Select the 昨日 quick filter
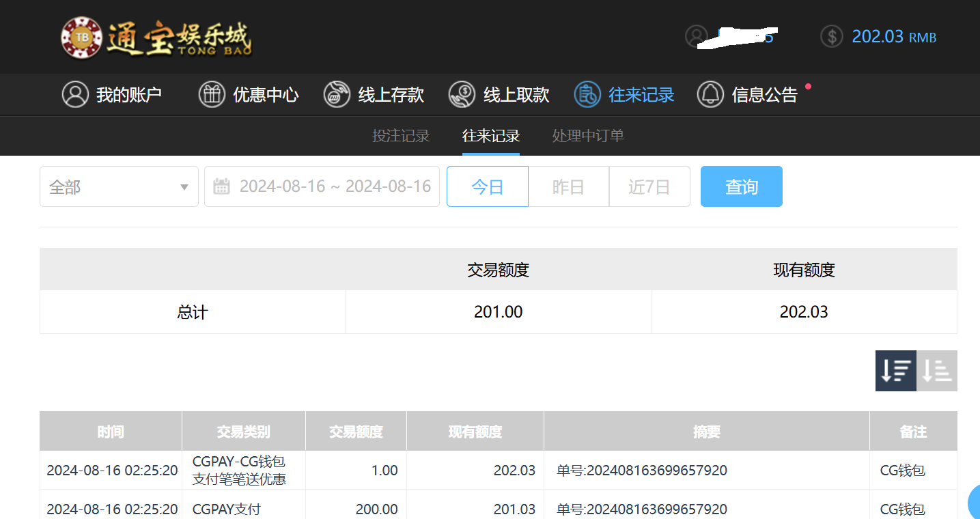This screenshot has width=980, height=519. [568, 186]
